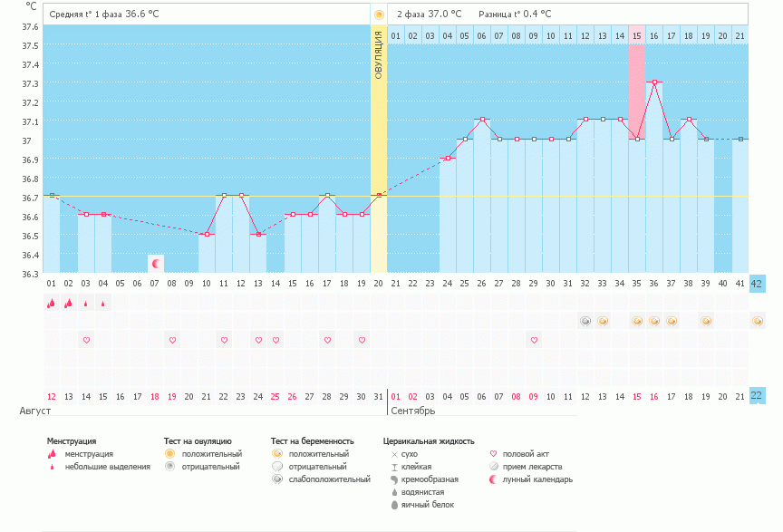This screenshot has height=532, width=783.
Task: Click the яичный белок icon in the legend
Action: (394, 505)
